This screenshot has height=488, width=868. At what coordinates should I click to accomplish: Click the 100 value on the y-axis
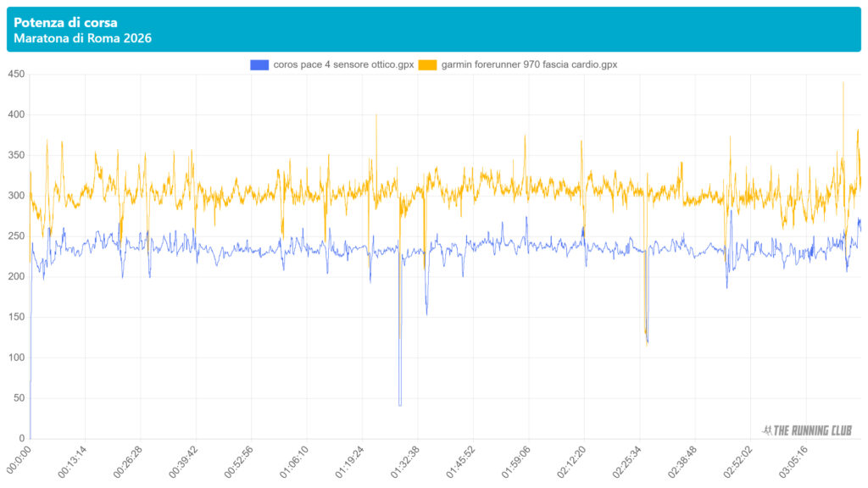pos(15,358)
